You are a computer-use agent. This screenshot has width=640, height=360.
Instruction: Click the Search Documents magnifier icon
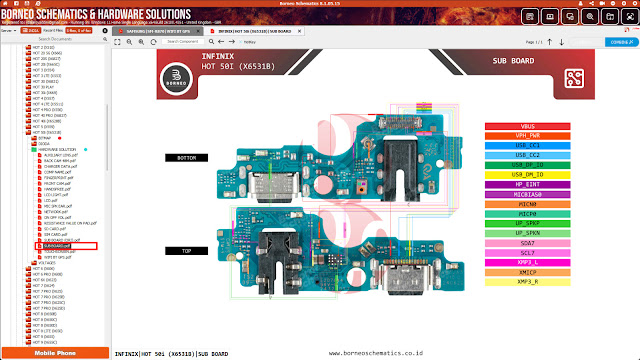coord(105,39)
